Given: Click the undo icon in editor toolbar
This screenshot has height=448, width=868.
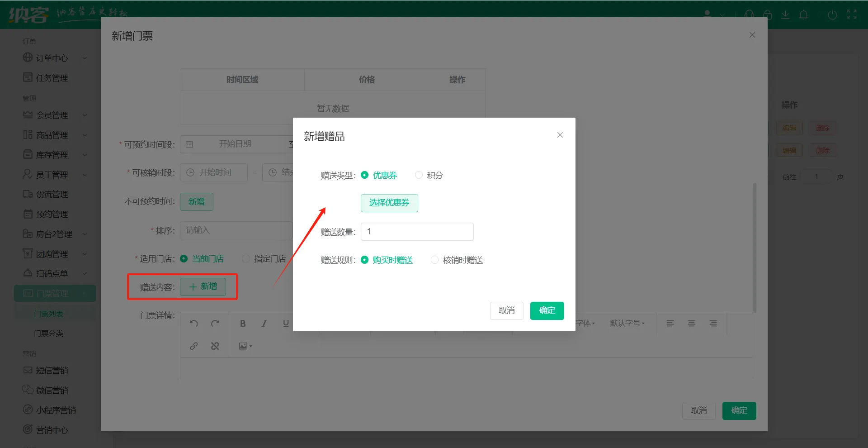Looking at the screenshot, I should click(194, 323).
